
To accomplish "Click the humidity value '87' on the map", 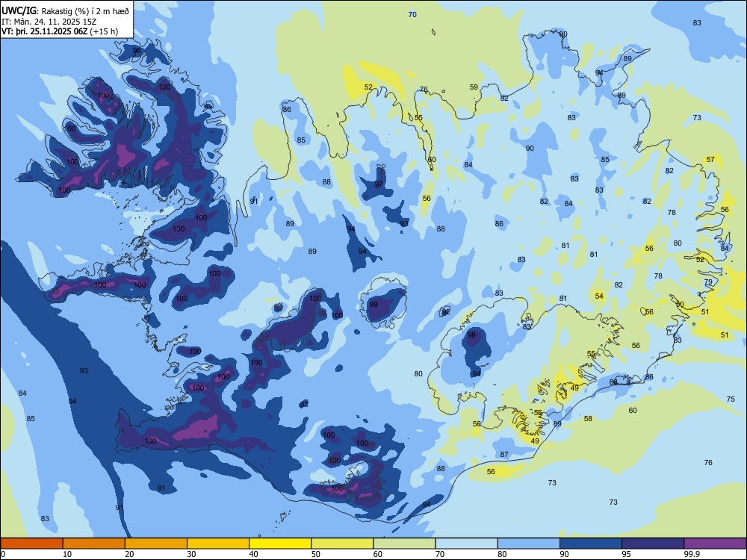I will [504, 454].
